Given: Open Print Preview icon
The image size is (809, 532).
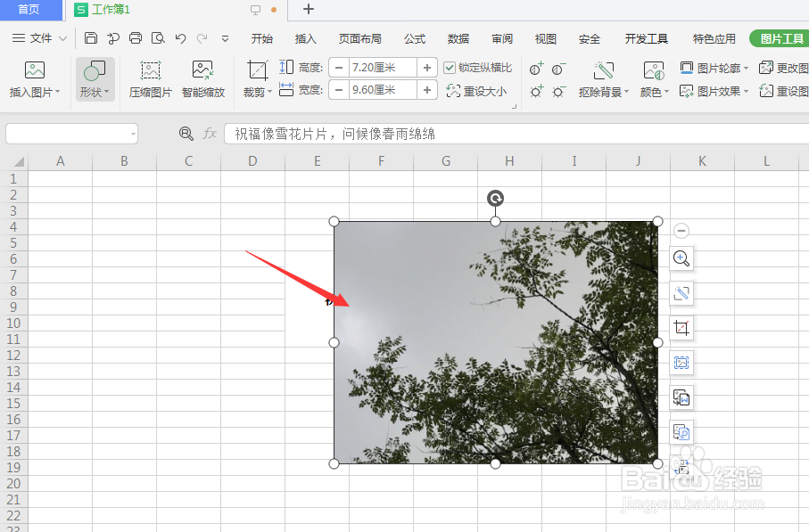Looking at the screenshot, I should pyautogui.click(x=158, y=38).
